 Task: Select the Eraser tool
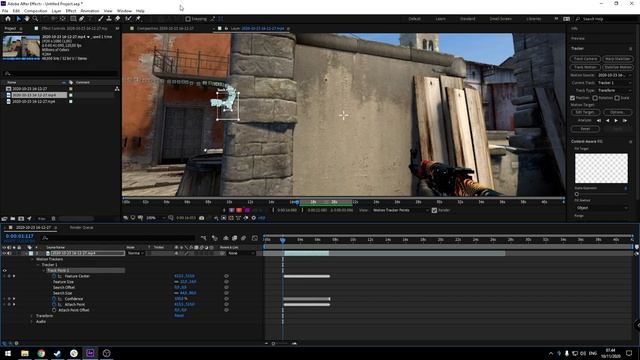pyautogui.click(x=118, y=19)
